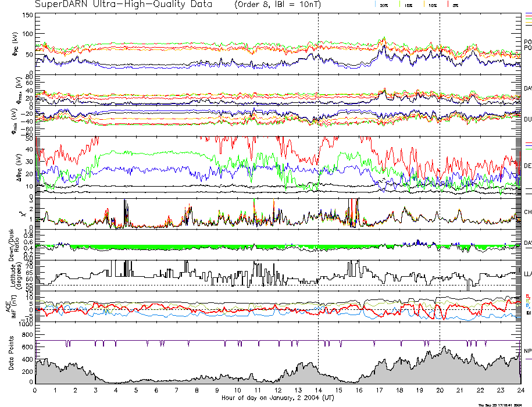532x407 pixels.
Task: Select the green 15% legend line
Action: 400,4
